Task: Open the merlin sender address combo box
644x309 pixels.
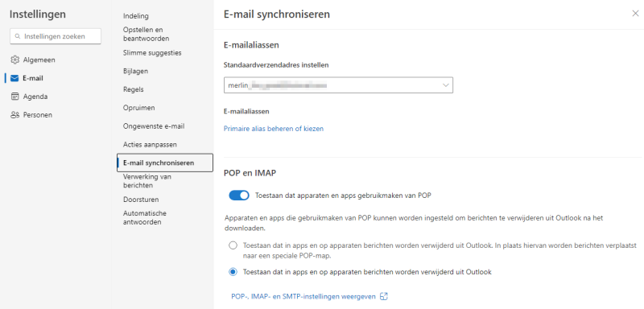Action: pyautogui.click(x=338, y=85)
